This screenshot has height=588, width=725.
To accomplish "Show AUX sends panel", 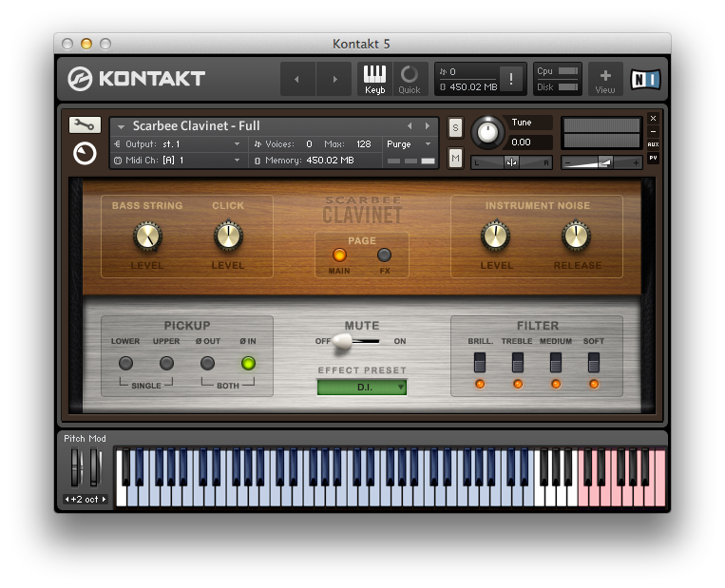I will [x=654, y=144].
